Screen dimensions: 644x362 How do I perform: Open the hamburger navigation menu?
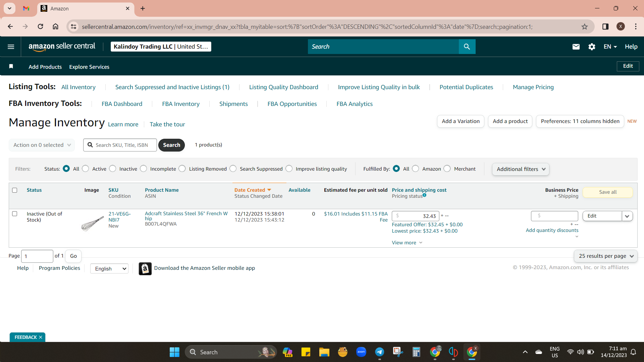tap(11, 47)
